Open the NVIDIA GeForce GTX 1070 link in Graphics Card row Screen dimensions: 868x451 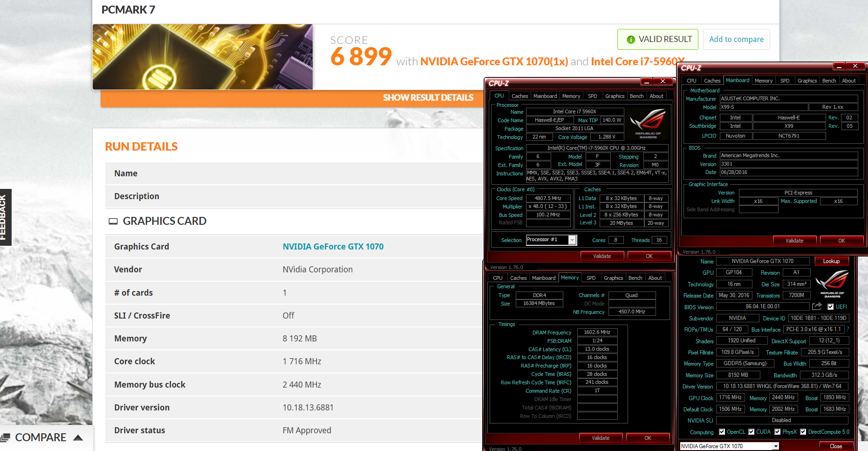click(x=333, y=247)
